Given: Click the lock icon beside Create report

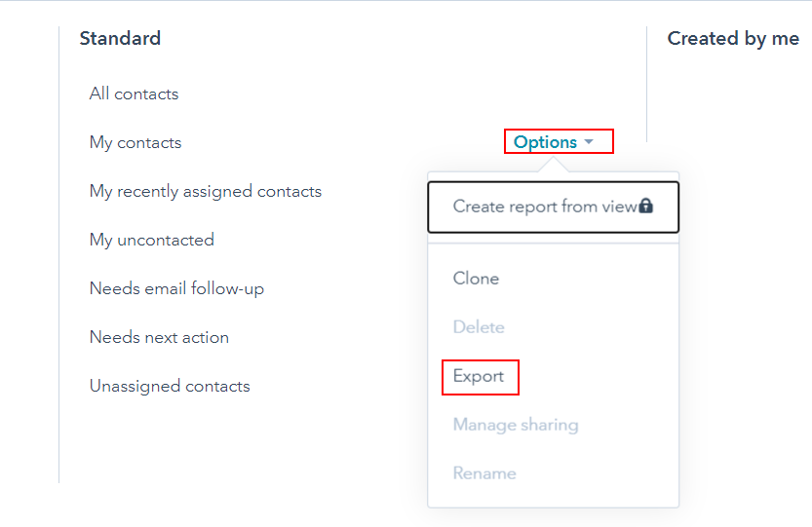Looking at the screenshot, I should click(645, 207).
